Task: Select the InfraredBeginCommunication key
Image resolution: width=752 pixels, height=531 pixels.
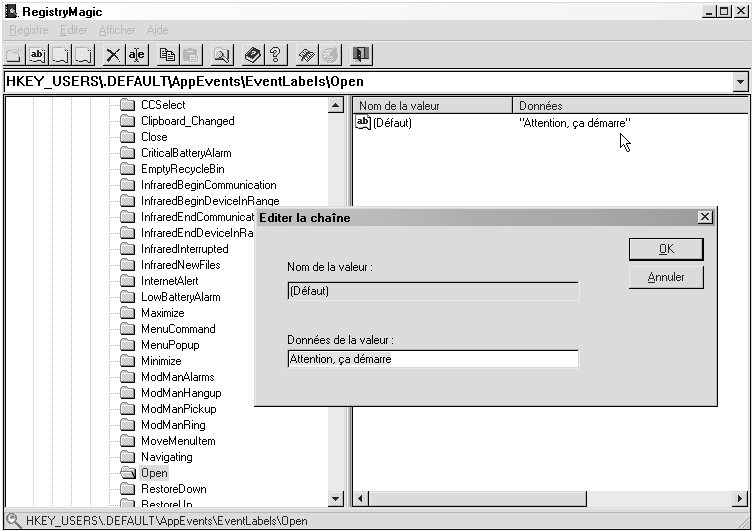Action: point(209,185)
